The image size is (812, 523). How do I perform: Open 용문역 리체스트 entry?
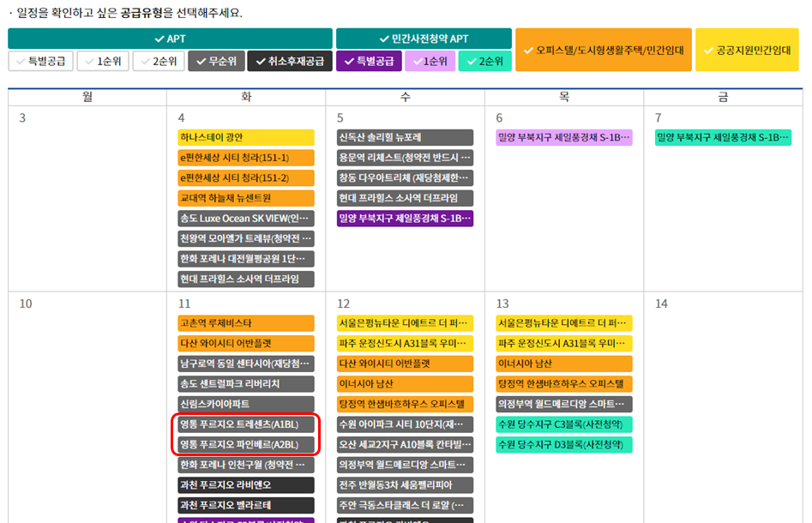click(405, 158)
